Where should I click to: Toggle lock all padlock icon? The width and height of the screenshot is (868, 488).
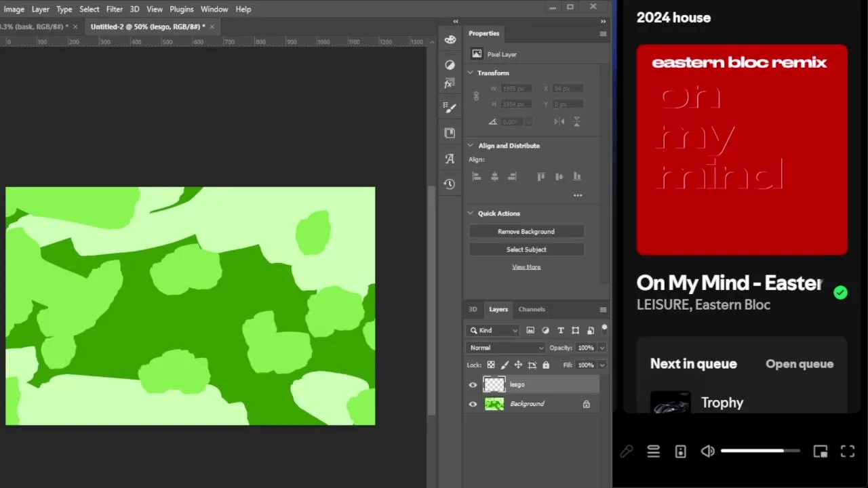point(546,365)
